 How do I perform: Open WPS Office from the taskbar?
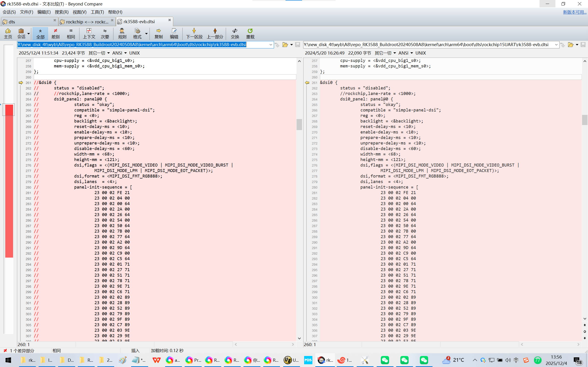156,360
